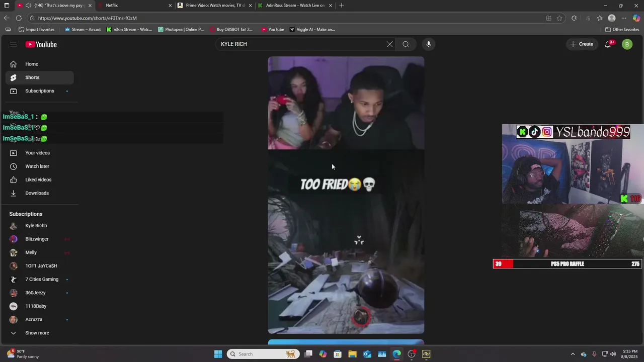Open Photopea bookmark
The width and height of the screenshot is (644, 362).
181,29
